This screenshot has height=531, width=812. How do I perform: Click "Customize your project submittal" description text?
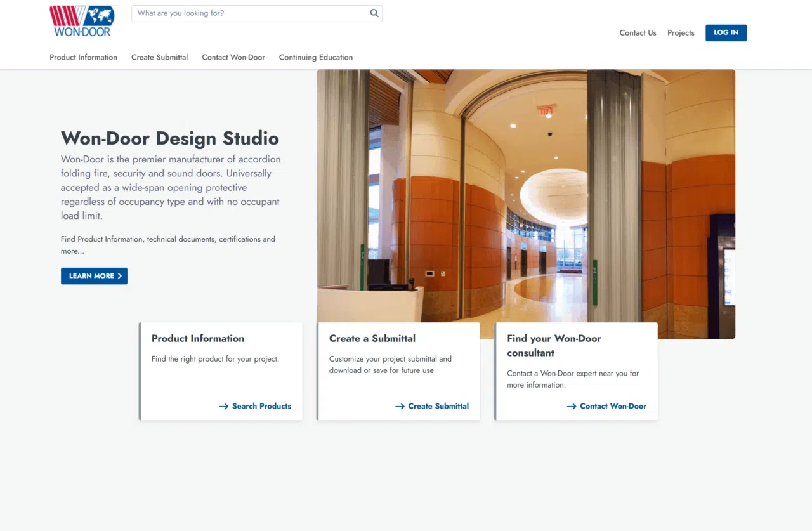pyautogui.click(x=390, y=365)
